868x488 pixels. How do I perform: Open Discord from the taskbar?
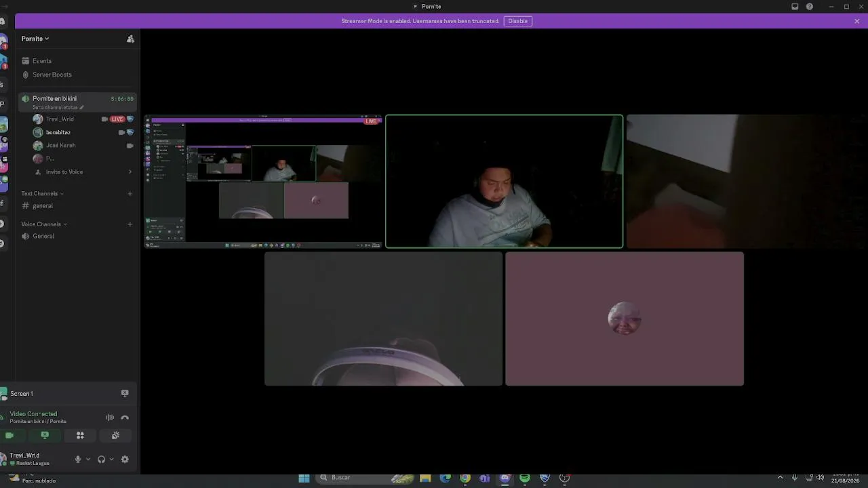pyautogui.click(x=505, y=479)
